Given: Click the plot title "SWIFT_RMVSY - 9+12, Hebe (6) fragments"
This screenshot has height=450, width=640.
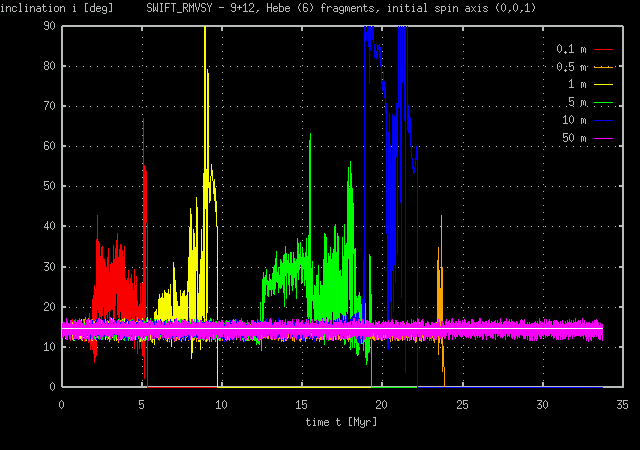Looking at the screenshot, I should (264, 8).
